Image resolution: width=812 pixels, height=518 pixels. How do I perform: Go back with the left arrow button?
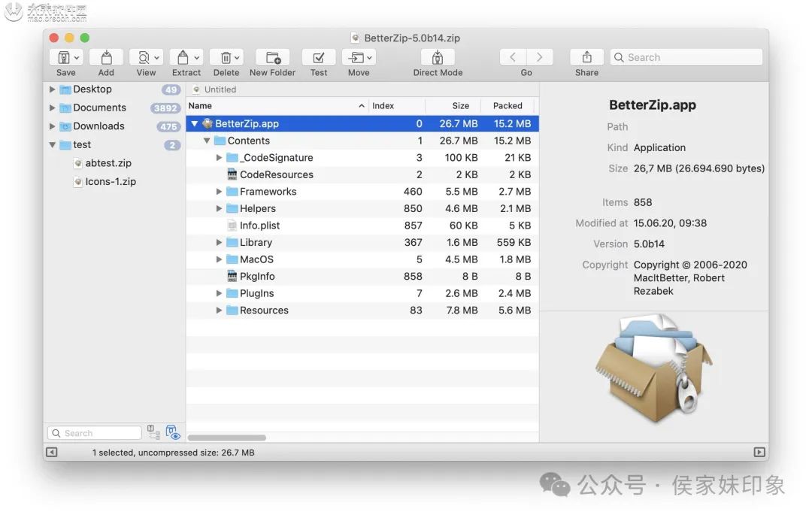click(513, 57)
